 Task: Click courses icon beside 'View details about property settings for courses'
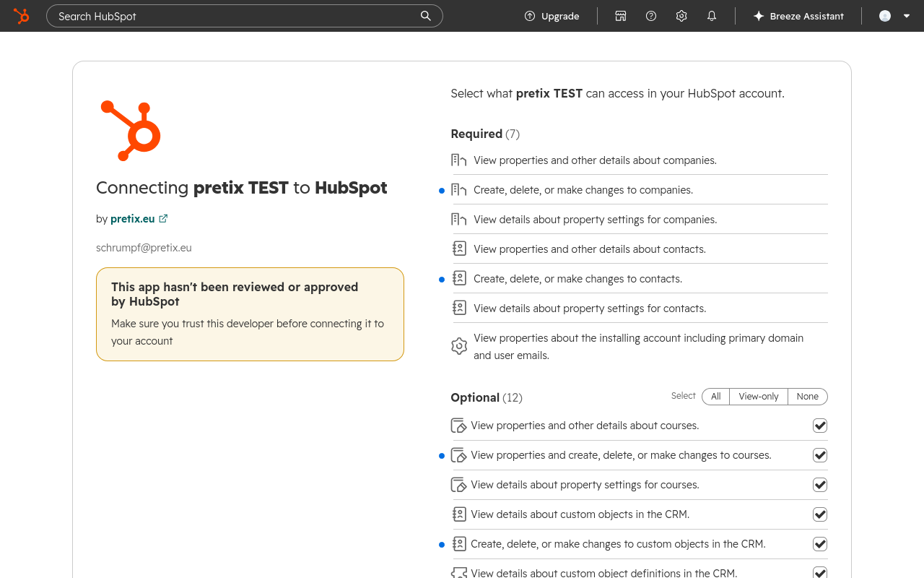[458, 485]
